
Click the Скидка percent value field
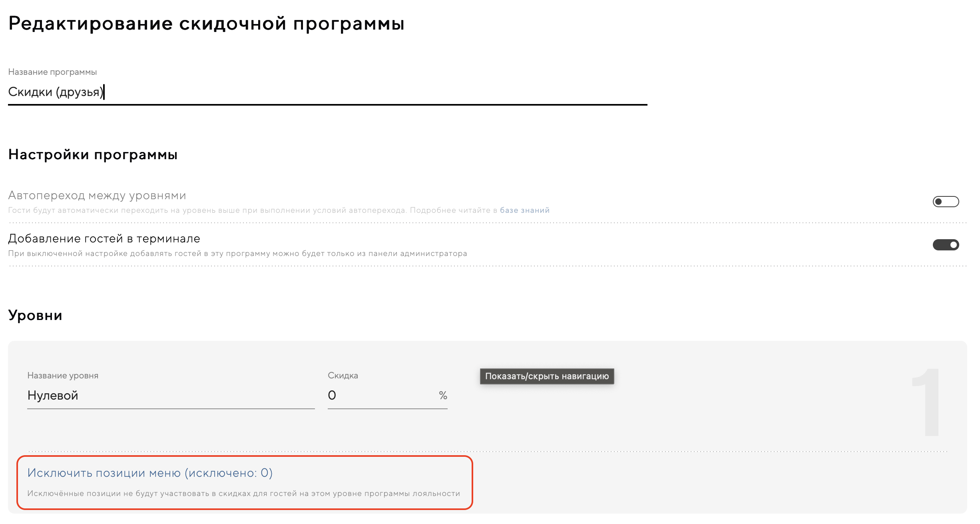[x=380, y=396]
